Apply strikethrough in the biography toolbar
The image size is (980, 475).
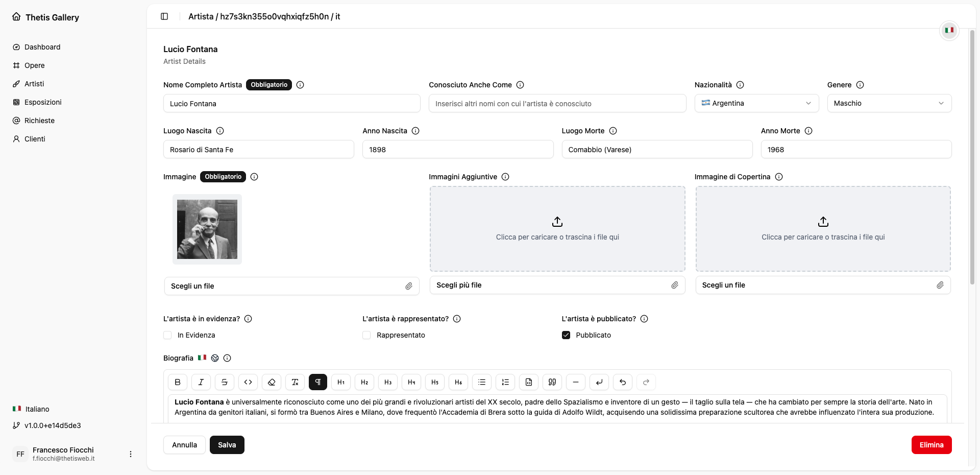point(225,382)
